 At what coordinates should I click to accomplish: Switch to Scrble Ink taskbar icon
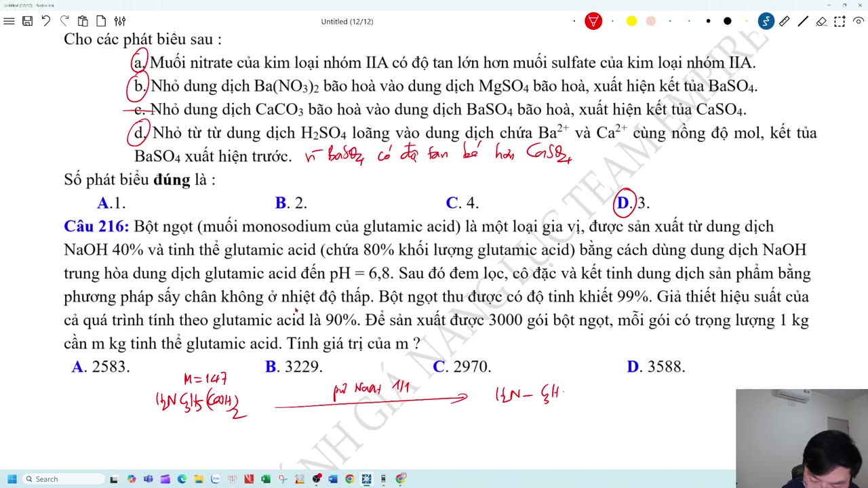[x=366, y=479]
